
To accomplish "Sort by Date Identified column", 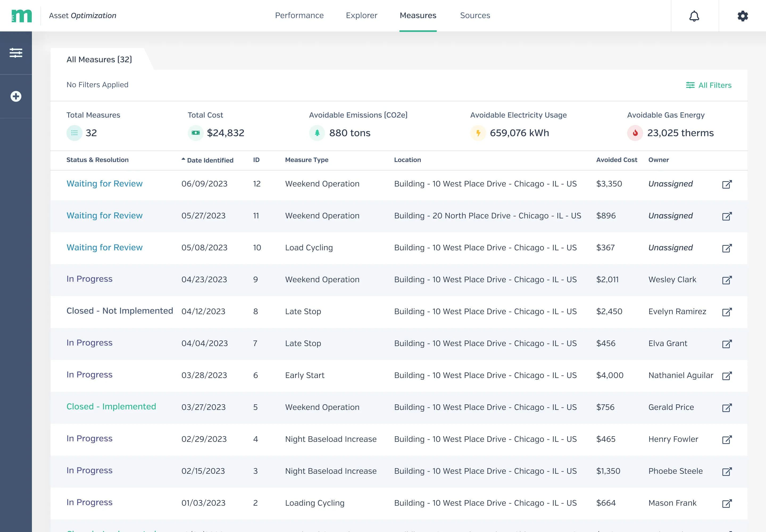I will (207, 160).
